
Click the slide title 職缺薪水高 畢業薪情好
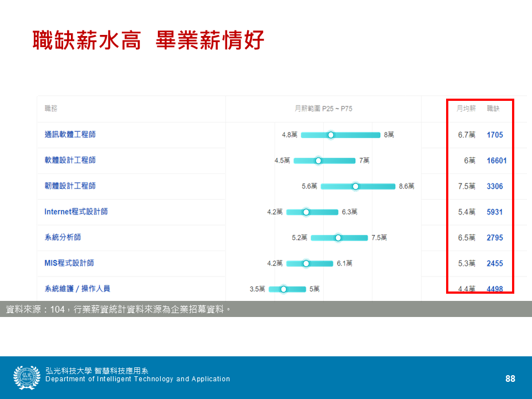coord(149,40)
